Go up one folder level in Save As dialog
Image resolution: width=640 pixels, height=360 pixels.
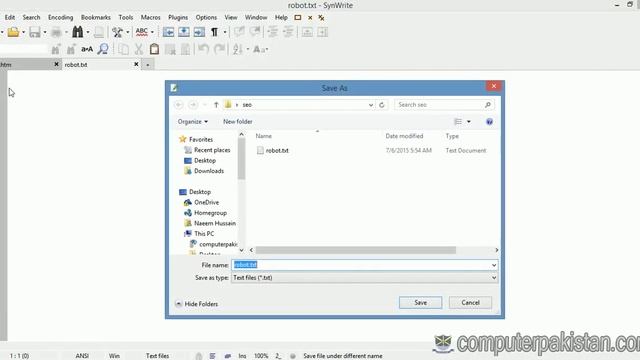216,105
